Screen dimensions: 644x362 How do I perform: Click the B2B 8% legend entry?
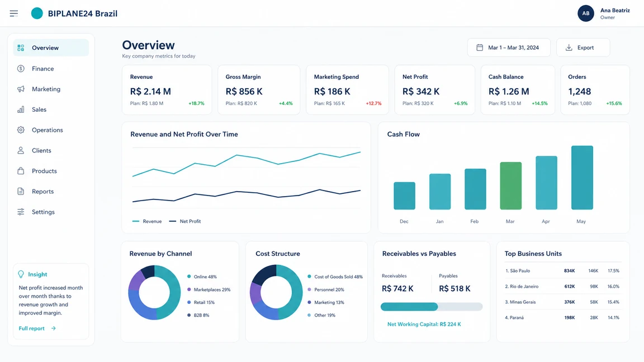198,315
